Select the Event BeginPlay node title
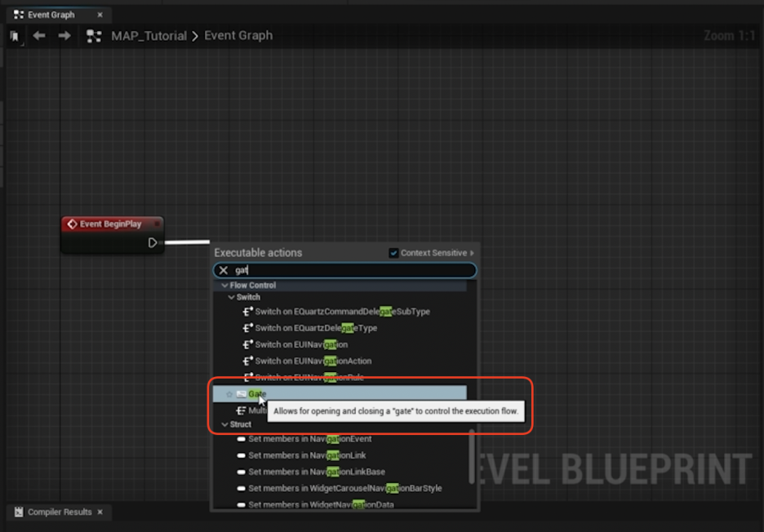 tap(110, 224)
